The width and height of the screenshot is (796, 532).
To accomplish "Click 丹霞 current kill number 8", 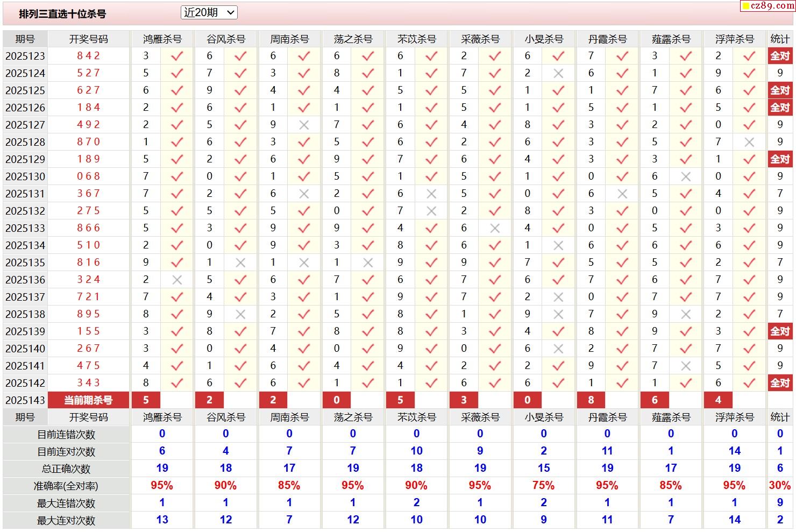I will point(591,400).
